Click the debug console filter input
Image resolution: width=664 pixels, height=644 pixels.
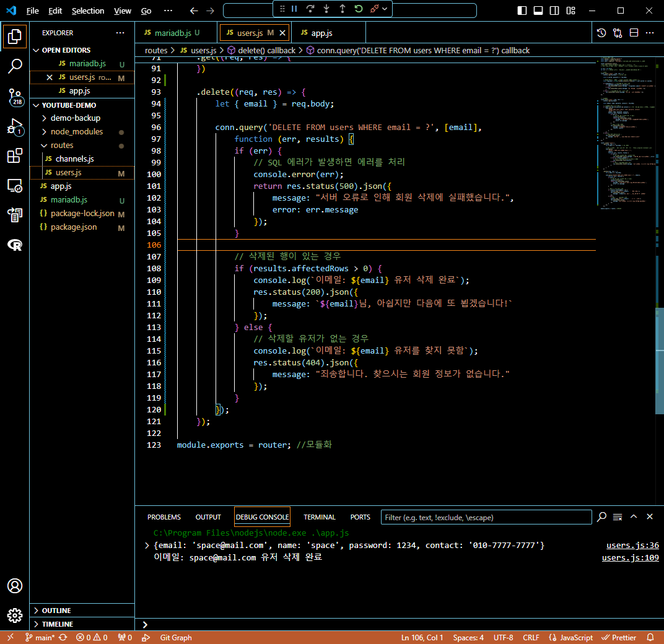[486, 518]
